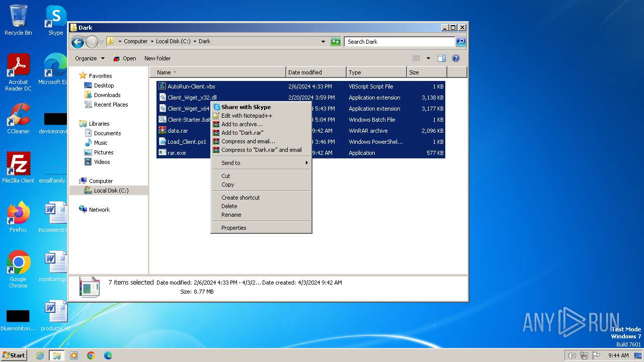
Task: Open the CCleaner desktop icon
Action: pos(18,119)
